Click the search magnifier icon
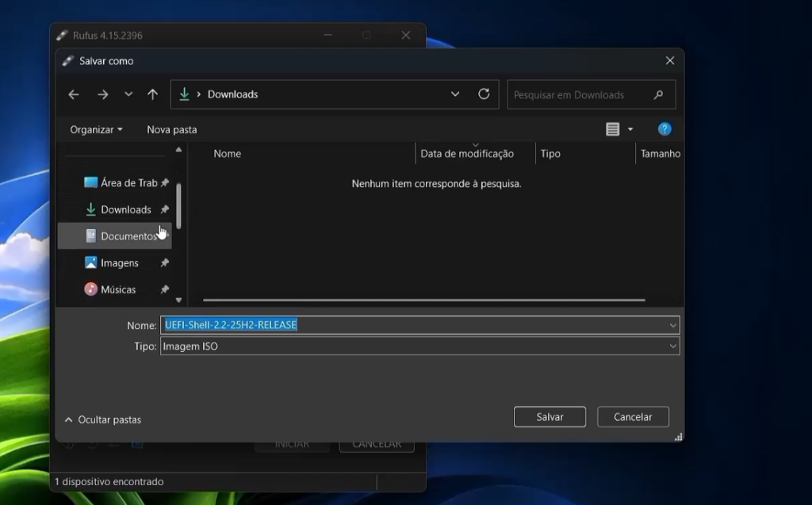 (x=658, y=95)
